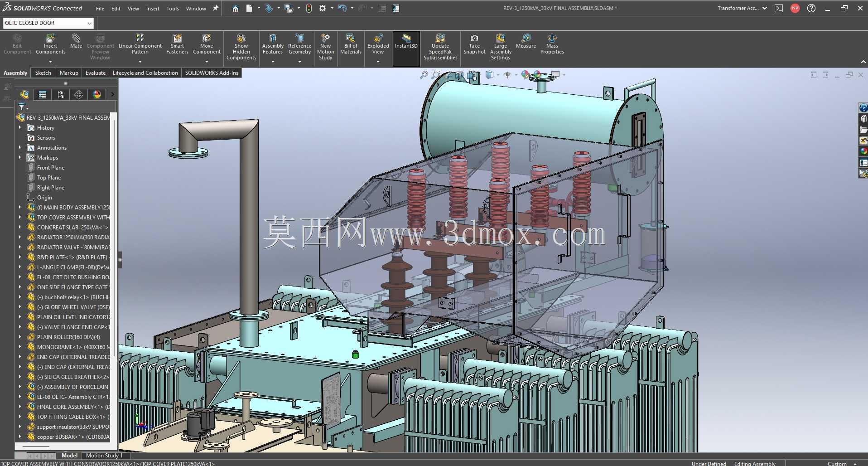Click the Insert Components tool
This screenshot has height=466, width=868.
point(51,44)
